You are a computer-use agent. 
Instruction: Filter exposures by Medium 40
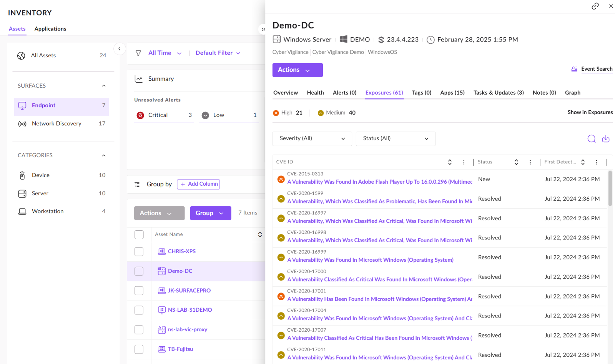(x=337, y=113)
